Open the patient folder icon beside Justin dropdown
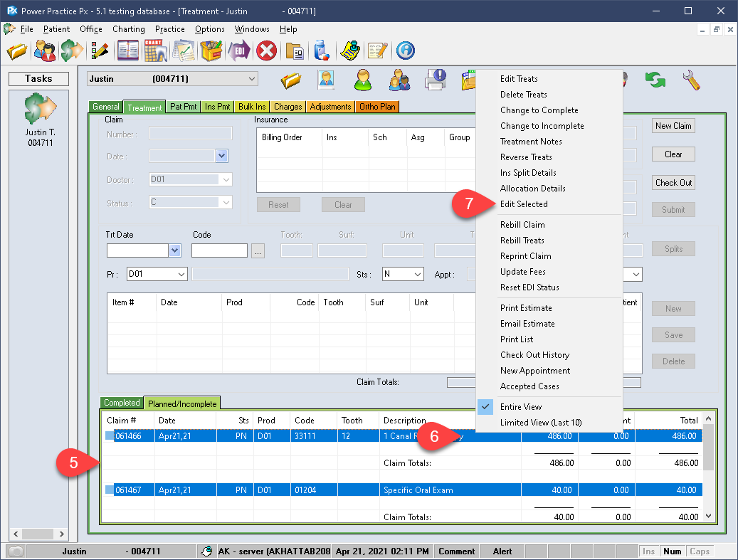This screenshot has height=560, width=738. click(291, 80)
